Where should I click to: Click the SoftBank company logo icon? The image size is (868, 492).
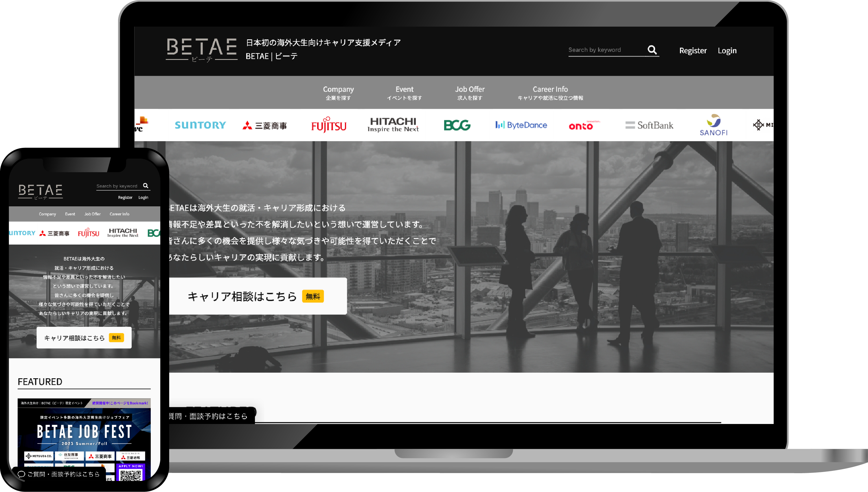point(649,125)
